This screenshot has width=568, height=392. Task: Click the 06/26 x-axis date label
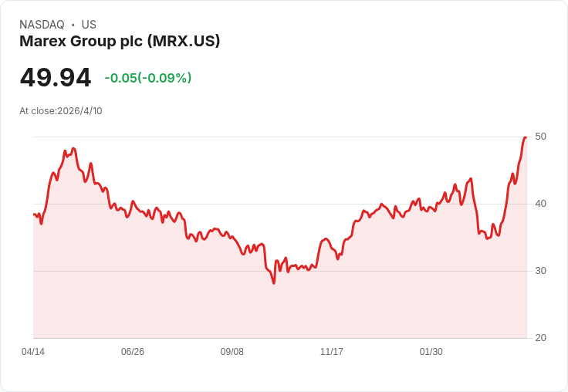click(133, 351)
